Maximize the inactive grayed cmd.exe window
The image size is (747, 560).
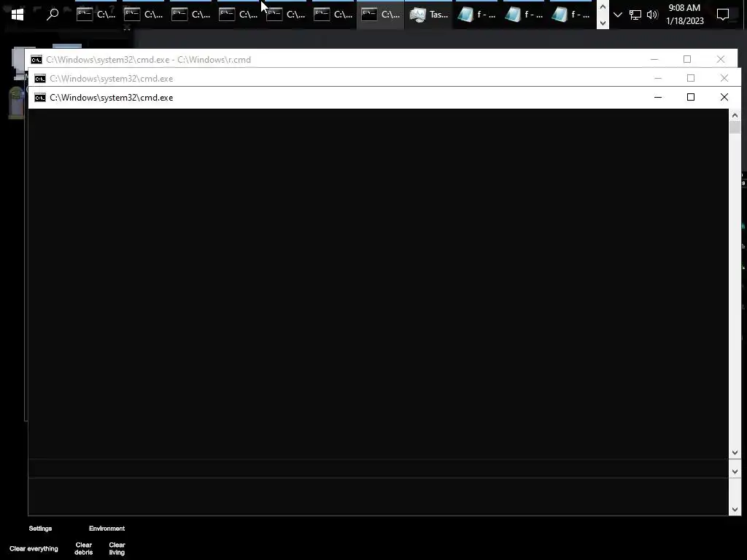click(691, 78)
